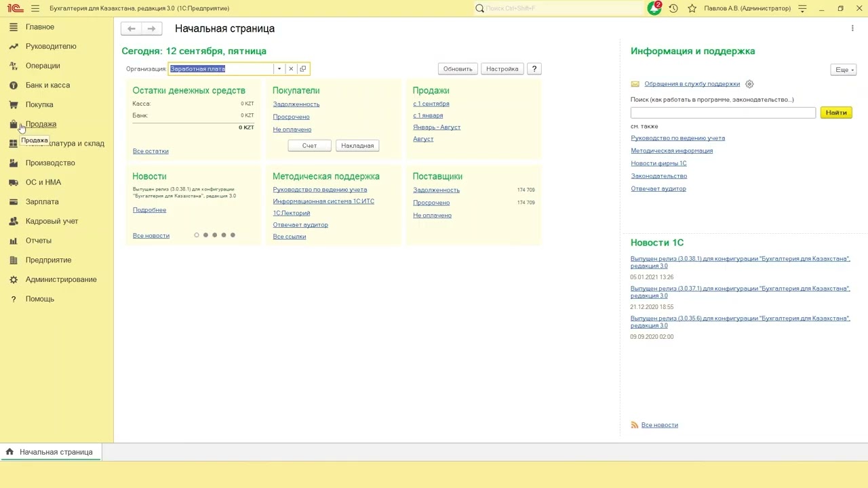Open favorites star icon
This screenshot has width=868, height=488.
tap(692, 8)
